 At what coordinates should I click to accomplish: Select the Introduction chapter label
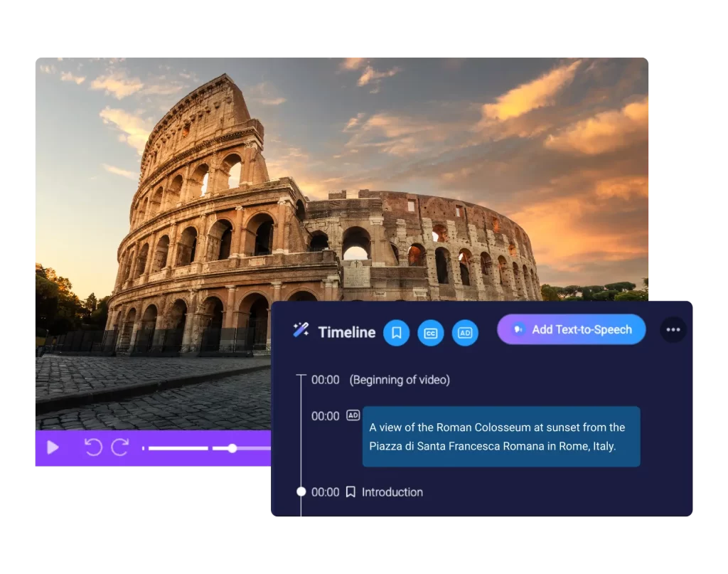coord(392,492)
